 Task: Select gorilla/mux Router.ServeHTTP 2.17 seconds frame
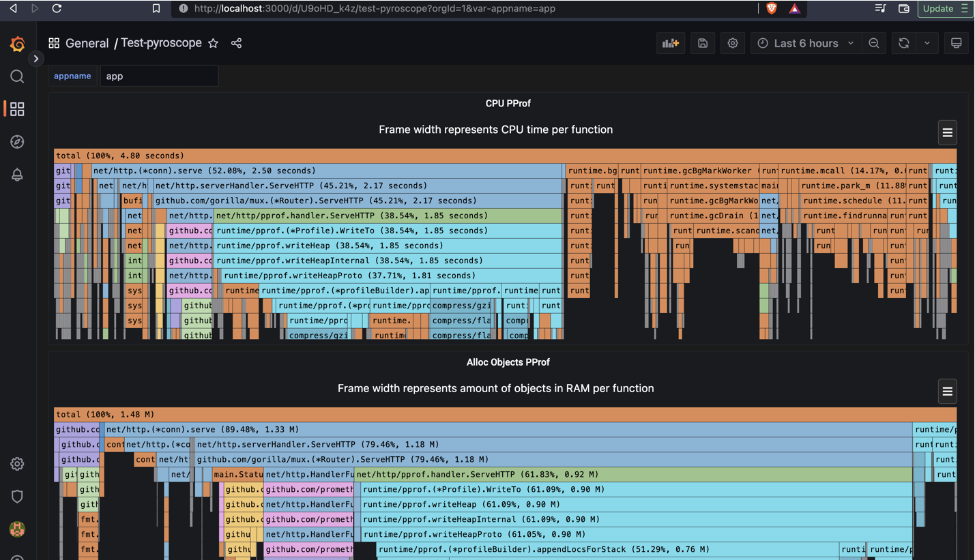tap(358, 201)
